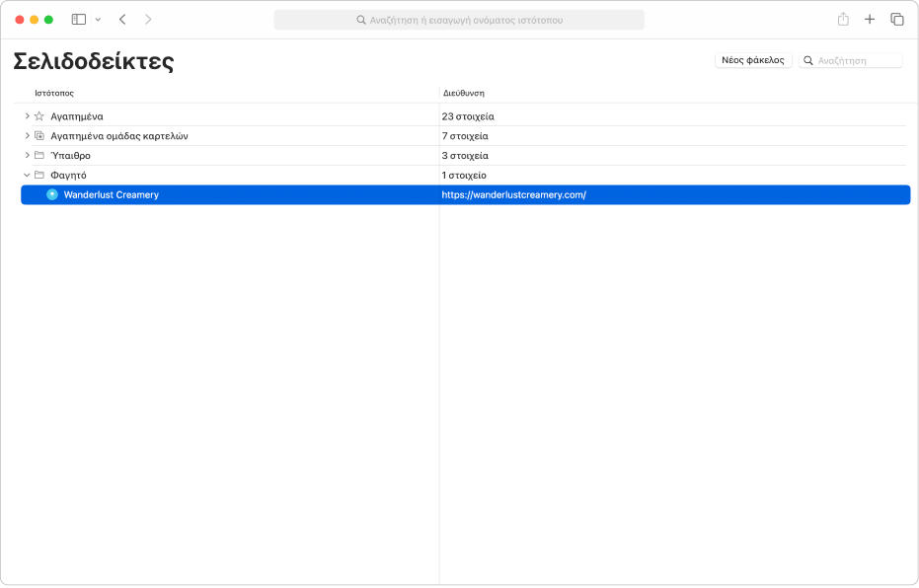Collapse the Φαγητό folder chevron
This screenshot has width=919, height=588.
click(27, 175)
